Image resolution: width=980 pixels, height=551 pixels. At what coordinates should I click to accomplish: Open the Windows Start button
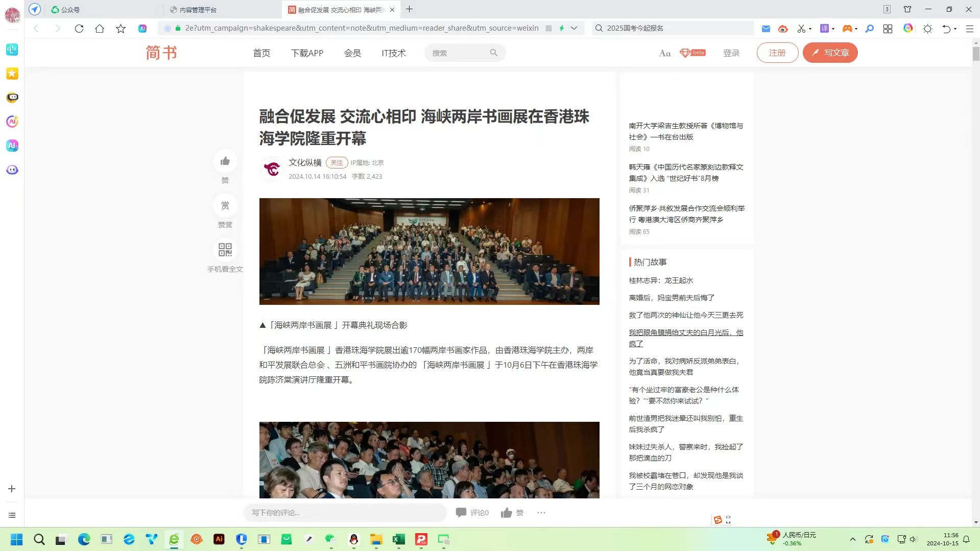pos(17,539)
